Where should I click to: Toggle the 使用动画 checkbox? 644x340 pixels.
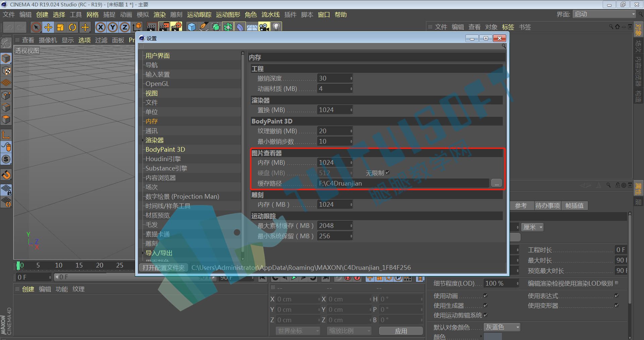coord(485,295)
